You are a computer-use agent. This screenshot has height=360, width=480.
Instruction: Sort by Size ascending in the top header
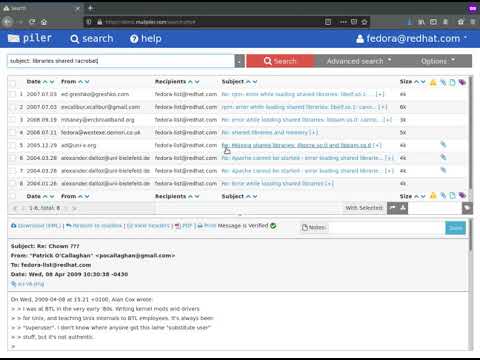[x=416, y=82]
